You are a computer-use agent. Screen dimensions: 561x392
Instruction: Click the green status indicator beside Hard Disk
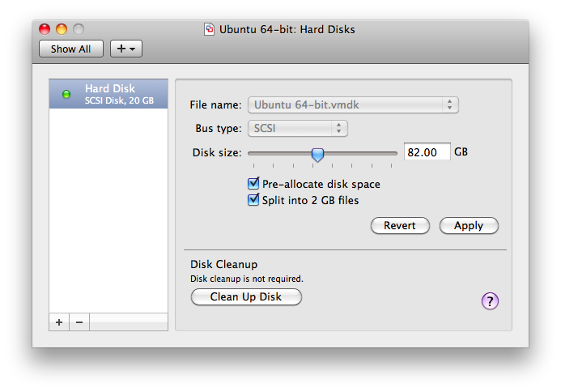[x=66, y=94]
